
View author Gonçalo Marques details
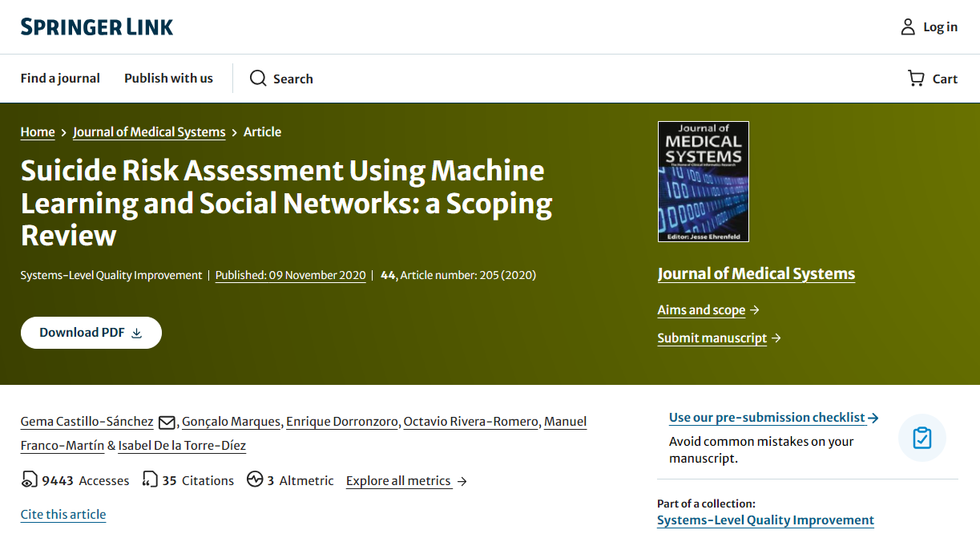click(x=231, y=422)
